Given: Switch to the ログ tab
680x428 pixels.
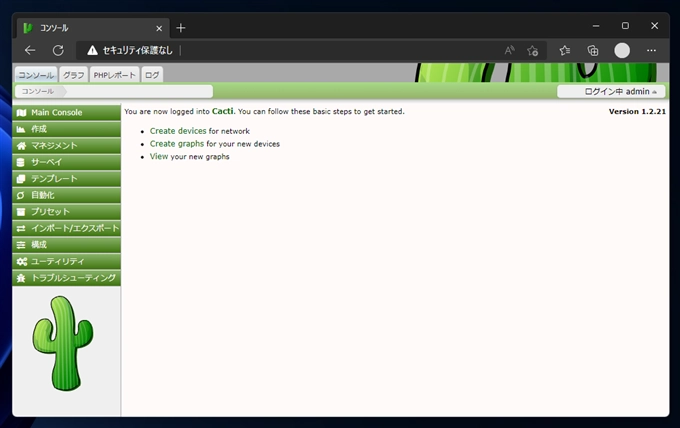Looking at the screenshot, I should [x=152, y=75].
